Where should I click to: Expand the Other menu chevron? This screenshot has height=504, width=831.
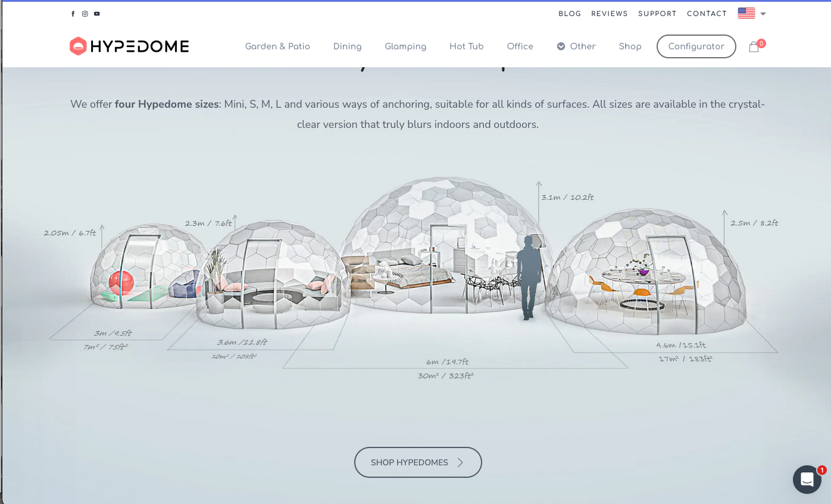pos(561,46)
